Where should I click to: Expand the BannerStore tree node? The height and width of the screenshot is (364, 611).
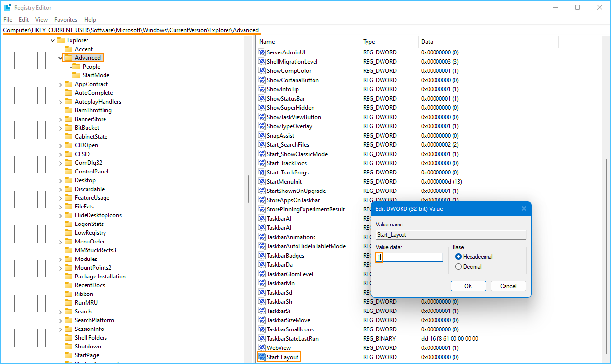[x=60, y=119]
